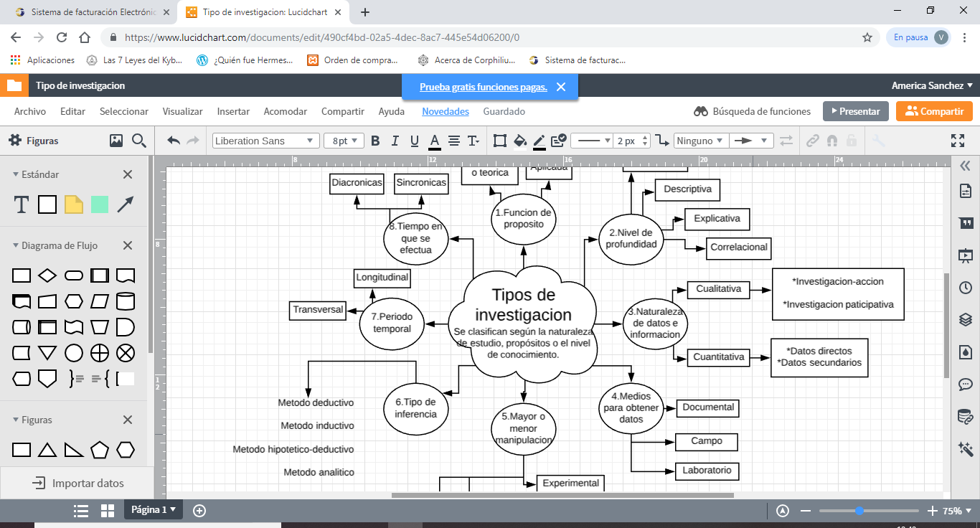Click the zoom slider handle
Image resolution: width=980 pixels, height=528 pixels.
click(x=859, y=511)
